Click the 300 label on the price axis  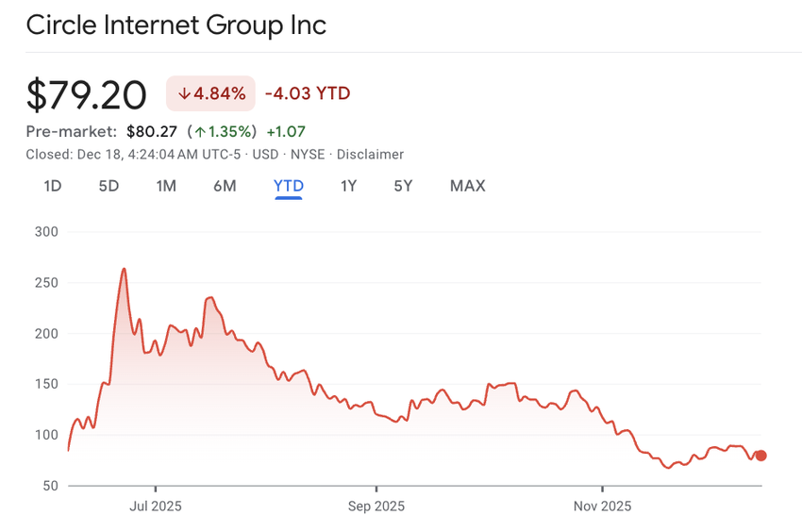point(45,231)
